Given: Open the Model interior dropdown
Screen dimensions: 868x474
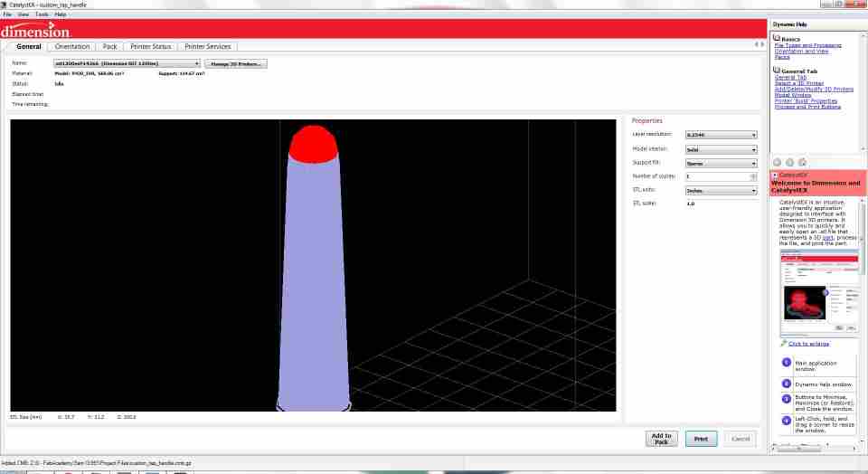Looking at the screenshot, I should tap(721, 149).
